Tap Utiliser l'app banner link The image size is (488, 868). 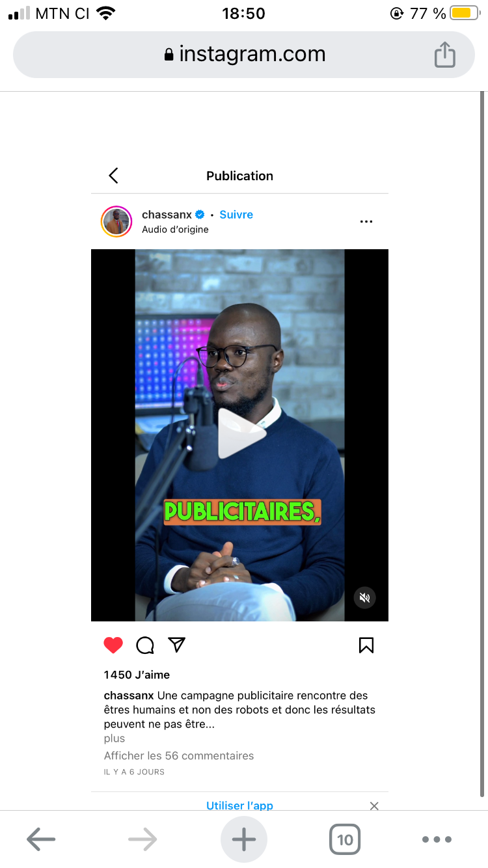(x=239, y=806)
